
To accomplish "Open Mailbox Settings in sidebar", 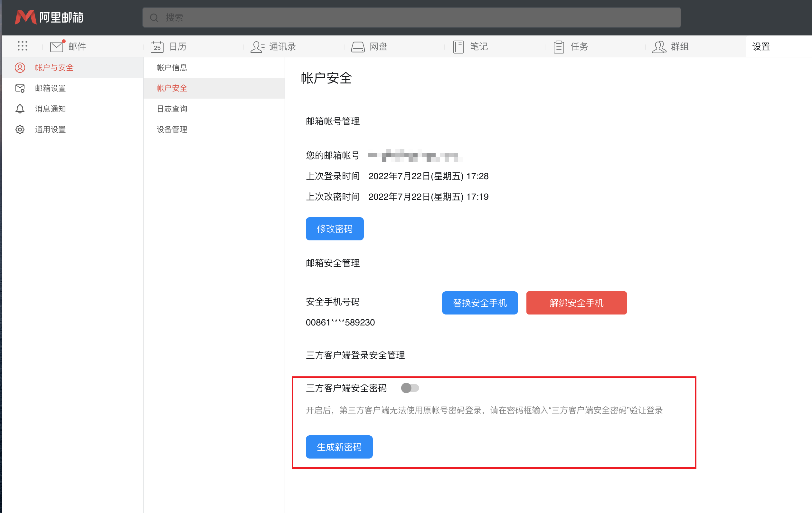I will tap(50, 88).
